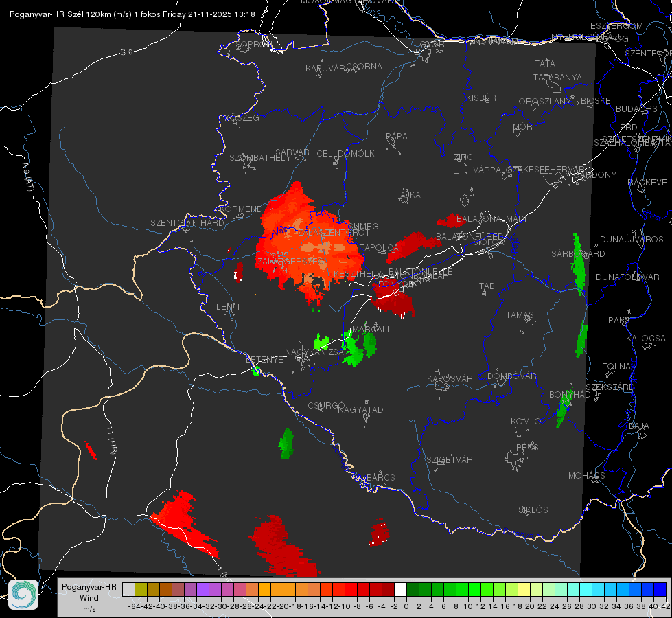The image size is (672, 618).
Task: Click the LENTI city label
Action: pyautogui.click(x=228, y=307)
